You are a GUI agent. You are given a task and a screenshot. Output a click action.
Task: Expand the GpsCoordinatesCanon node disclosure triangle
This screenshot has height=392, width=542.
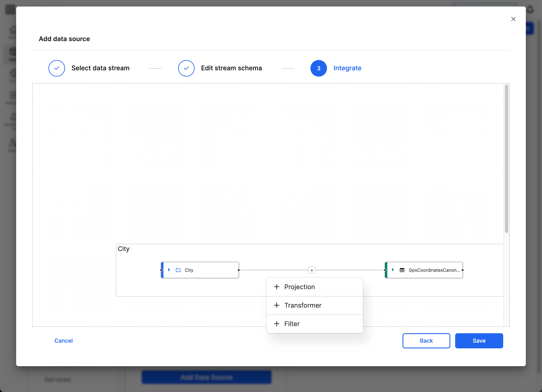[393, 270]
